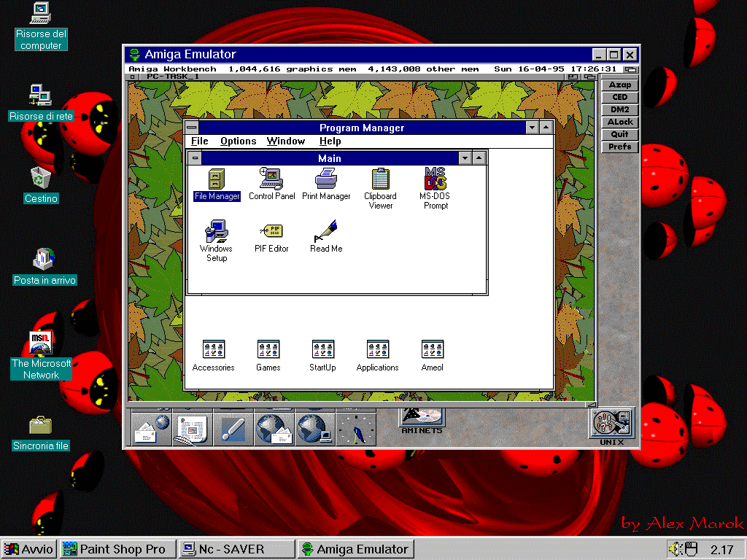
Task: Minimize Main group with down arrow
Action: click(x=465, y=157)
